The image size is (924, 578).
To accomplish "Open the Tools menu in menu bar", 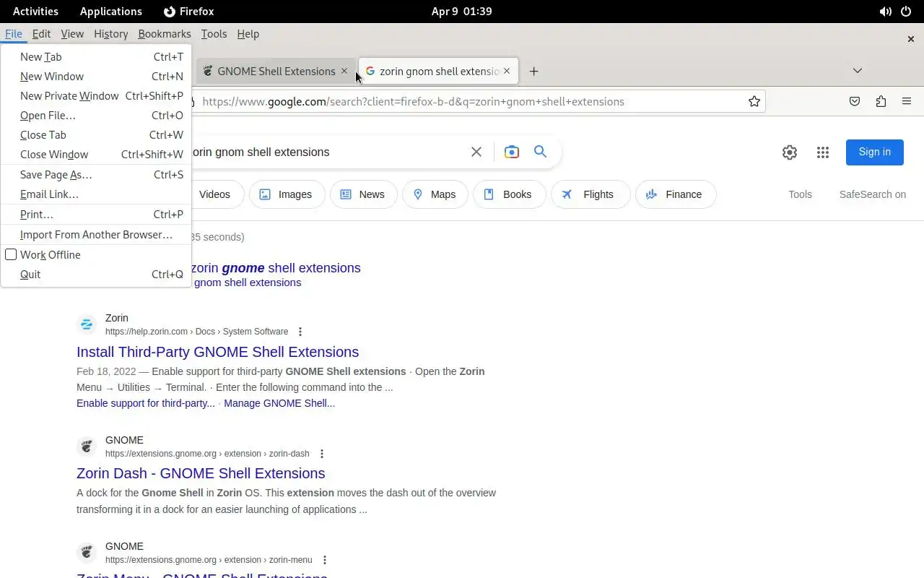I will pos(214,34).
